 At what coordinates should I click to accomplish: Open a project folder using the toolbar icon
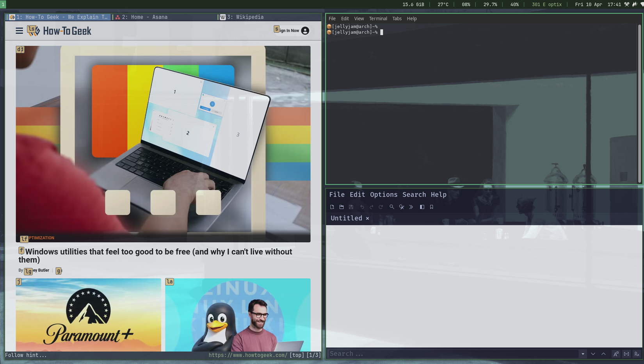tap(342, 207)
